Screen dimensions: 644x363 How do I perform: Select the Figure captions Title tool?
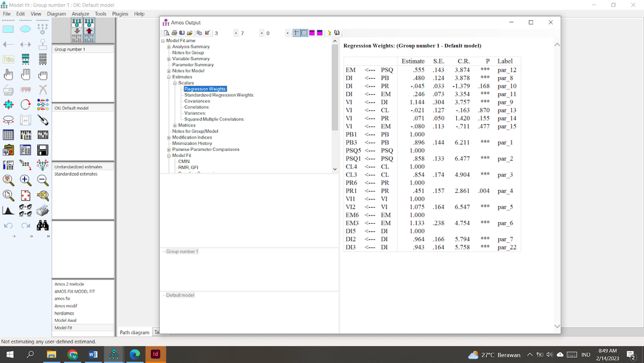pyautogui.click(x=8, y=60)
